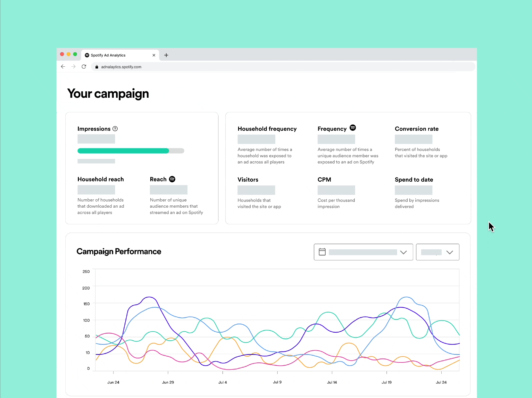Image resolution: width=532 pixels, height=398 pixels.
Task: Click the Spotify logo next to Reach
Action: (172, 179)
